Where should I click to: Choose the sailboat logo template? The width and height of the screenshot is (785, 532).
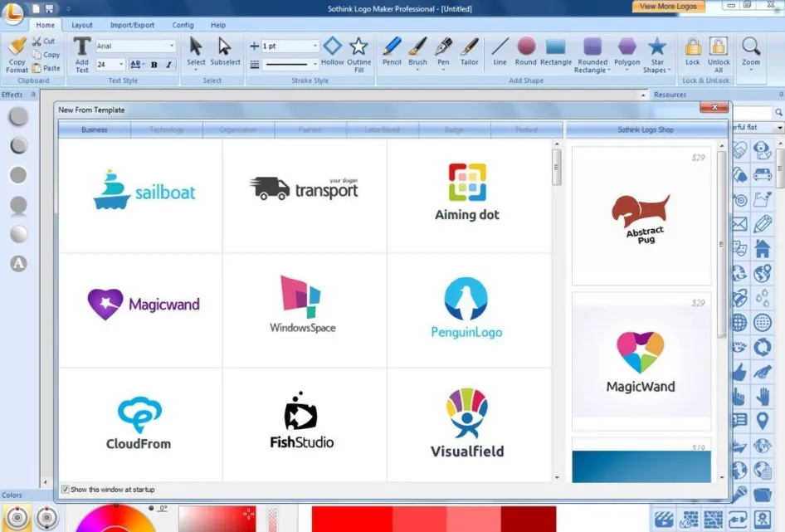click(x=141, y=196)
